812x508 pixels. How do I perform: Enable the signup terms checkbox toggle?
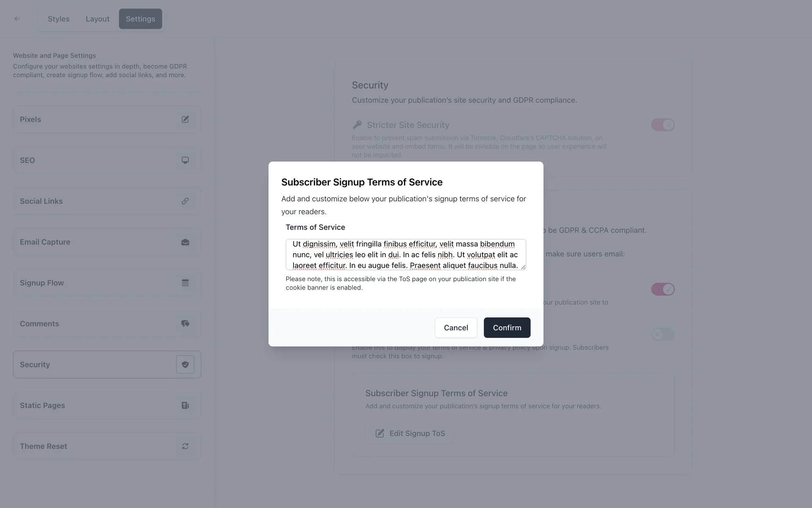tap(662, 334)
